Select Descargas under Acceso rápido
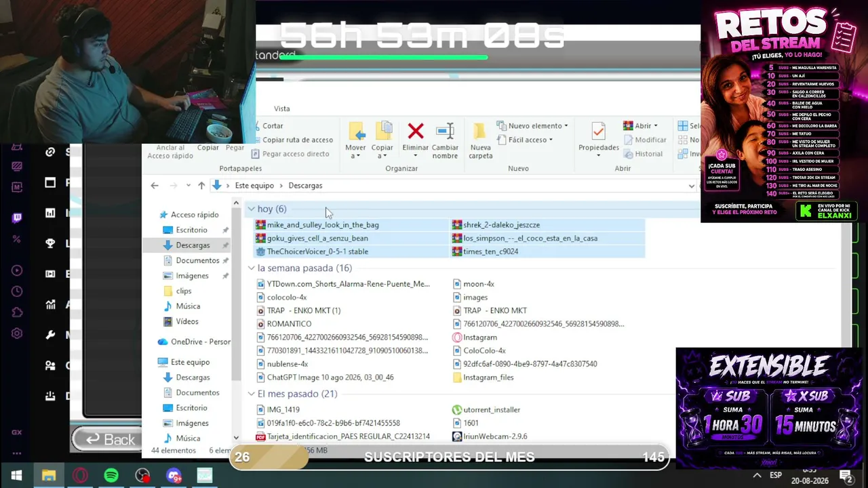Screen dimensions: 868x488 click(187, 245)
